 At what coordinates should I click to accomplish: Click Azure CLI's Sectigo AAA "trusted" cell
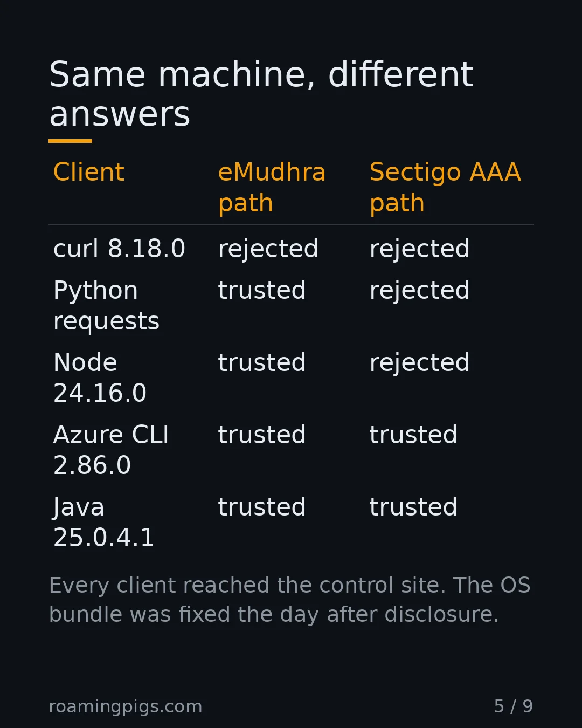(x=413, y=435)
